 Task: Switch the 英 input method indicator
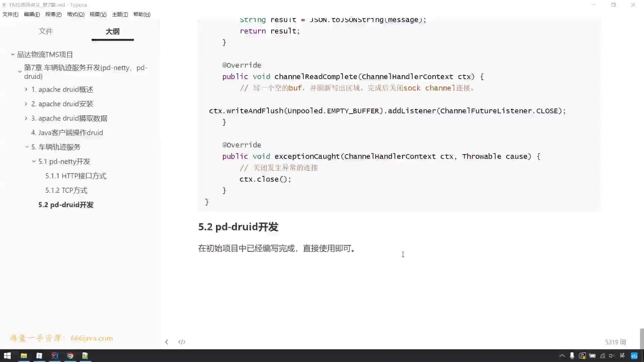[622, 356]
